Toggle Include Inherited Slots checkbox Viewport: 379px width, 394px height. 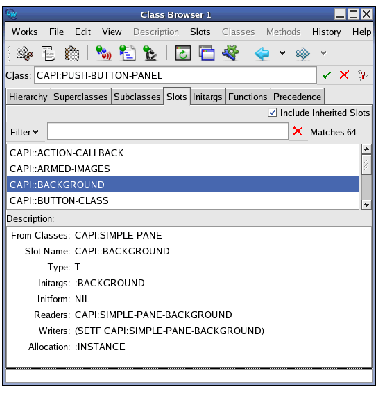tap(272, 113)
